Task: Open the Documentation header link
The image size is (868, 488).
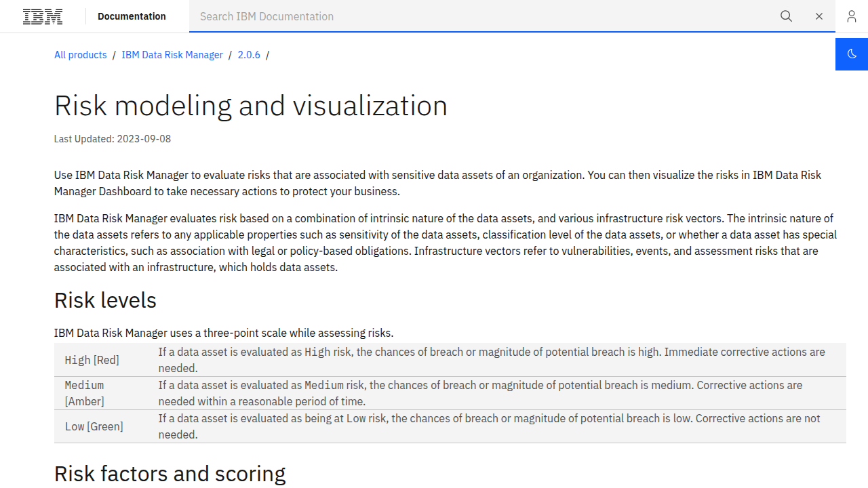Action: [x=132, y=16]
